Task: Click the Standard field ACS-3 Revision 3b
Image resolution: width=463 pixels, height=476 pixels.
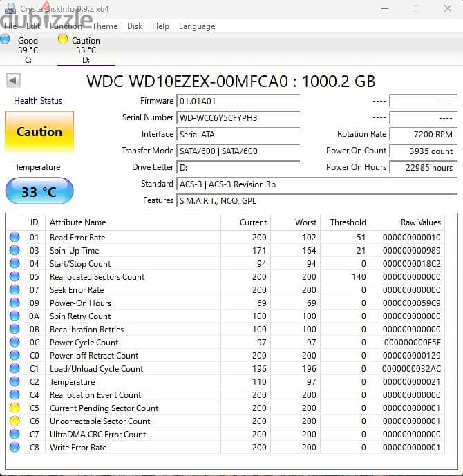Action: coord(317,184)
